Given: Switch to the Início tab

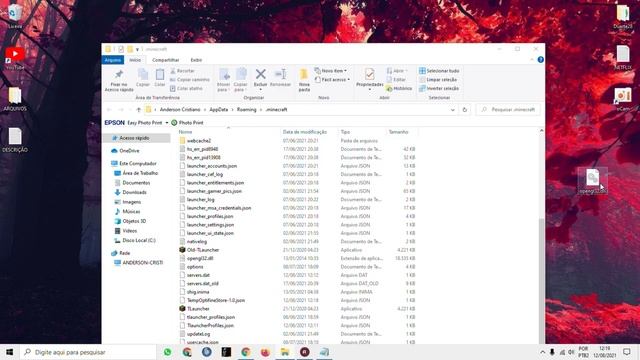Looking at the screenshot, I should click(x=135, y=60).
